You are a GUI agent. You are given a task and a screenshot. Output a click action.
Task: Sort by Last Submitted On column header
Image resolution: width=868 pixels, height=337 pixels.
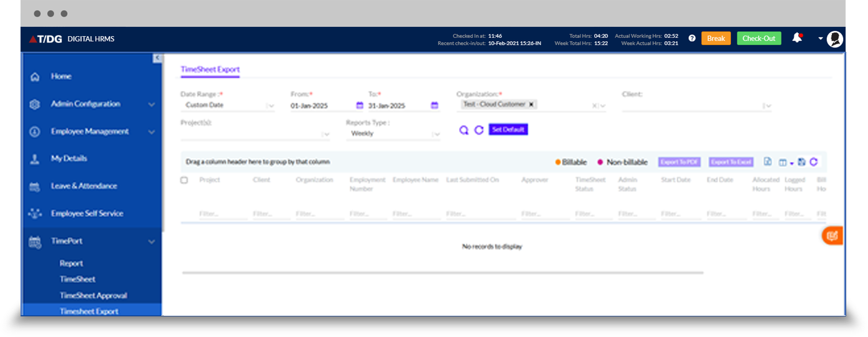click(473, 180)
